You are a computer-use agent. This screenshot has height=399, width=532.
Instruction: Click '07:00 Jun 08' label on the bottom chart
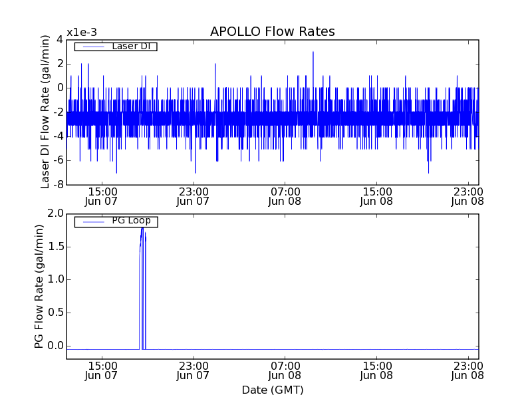pos(285,370)
